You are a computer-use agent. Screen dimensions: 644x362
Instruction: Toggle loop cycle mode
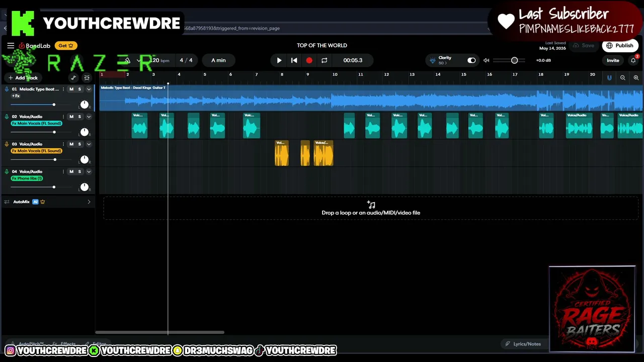tap(325, 60)
